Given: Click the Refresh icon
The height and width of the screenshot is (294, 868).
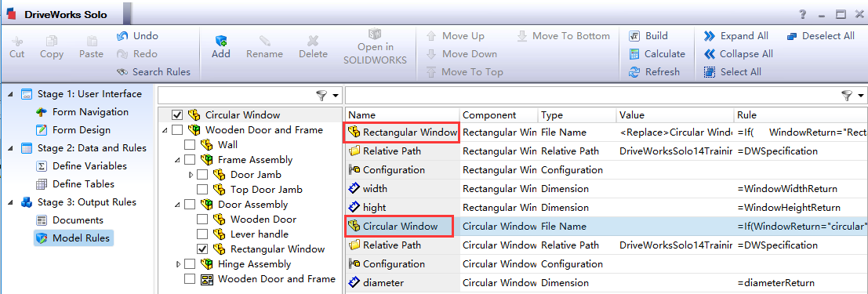Looking at the screenshot, I should pos(635,71).
